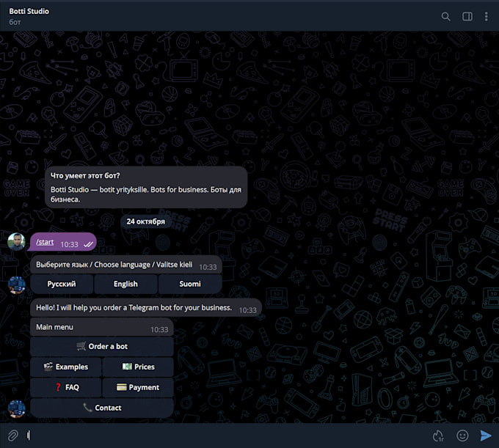Open the three-dot more options menu

486,17
